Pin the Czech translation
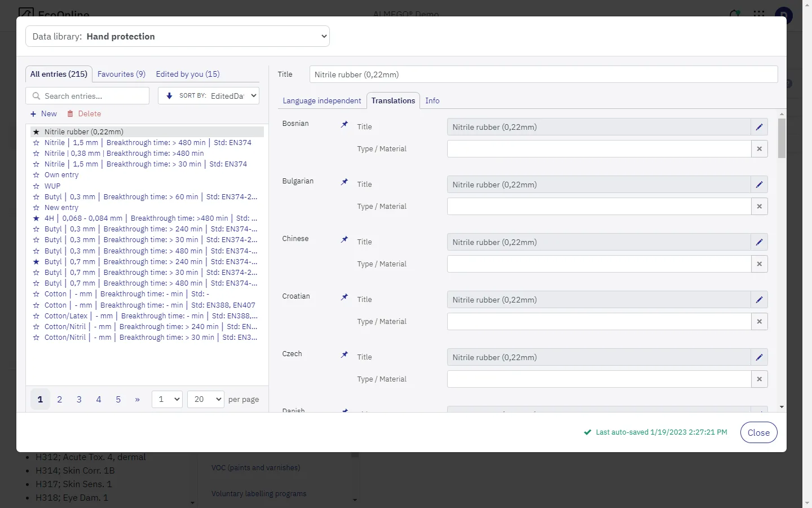 pos(345,354)
